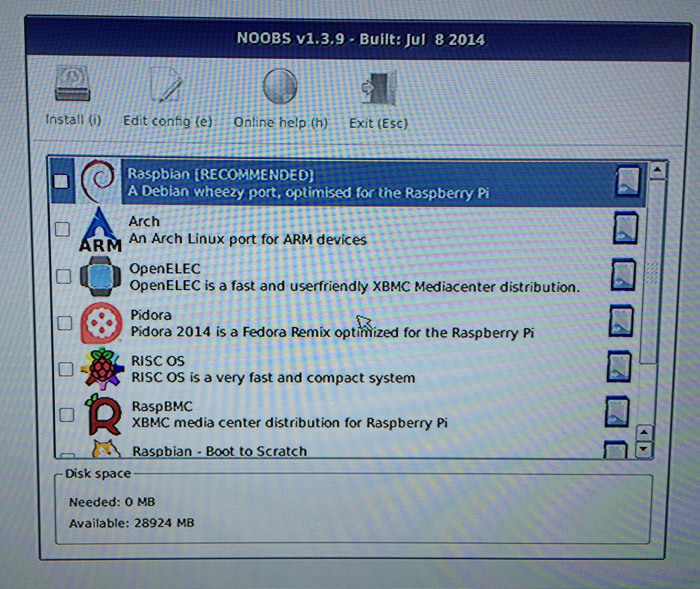Tick the RaspBMC checkbox
The height and width of the screenshot is (589, 700).
pyautogui.click(x=67, y=415)
